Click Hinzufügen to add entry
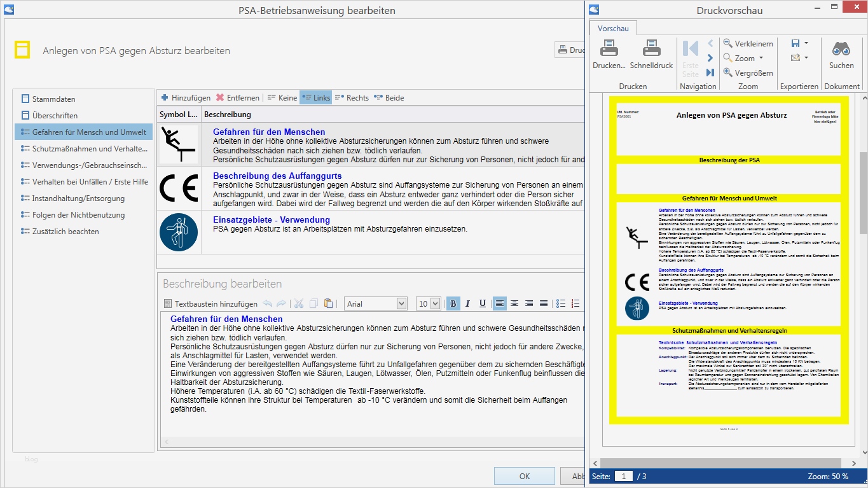The image size is (868, 488). (185, 97)
